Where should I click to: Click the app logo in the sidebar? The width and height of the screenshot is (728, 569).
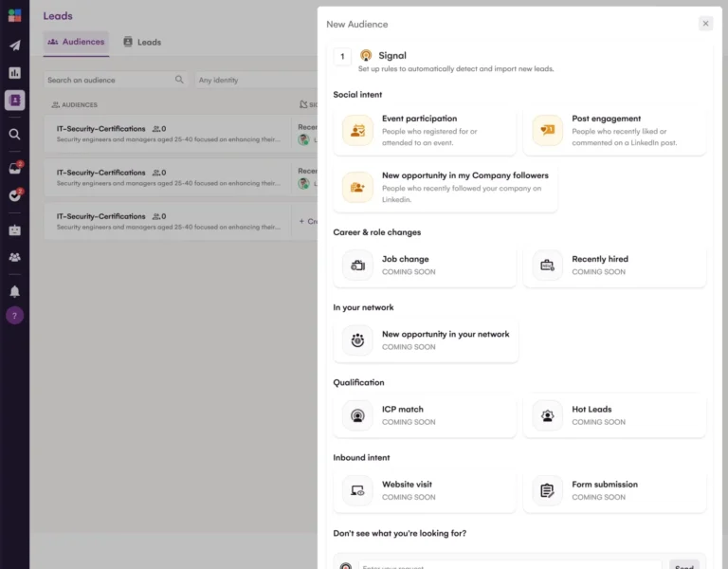point(14,15)
